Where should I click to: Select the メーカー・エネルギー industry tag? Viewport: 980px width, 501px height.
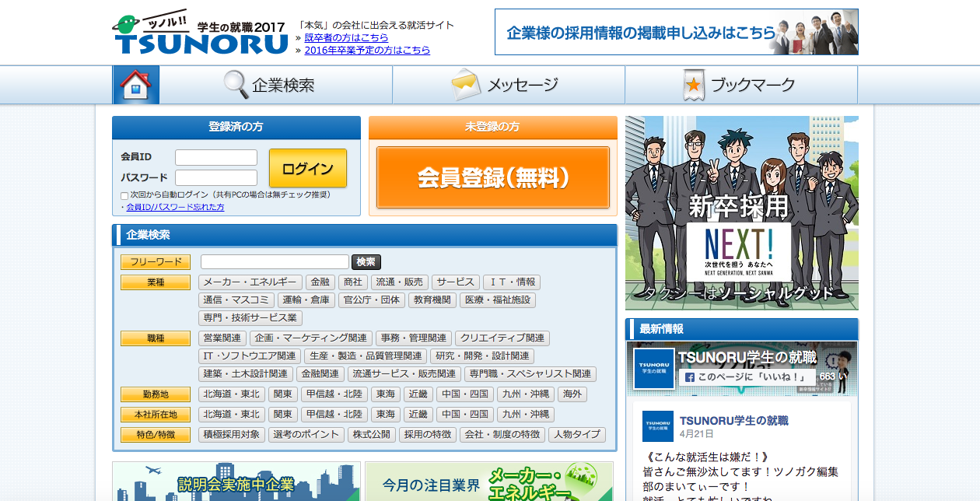pyautogui.click(x=250, y=282)
